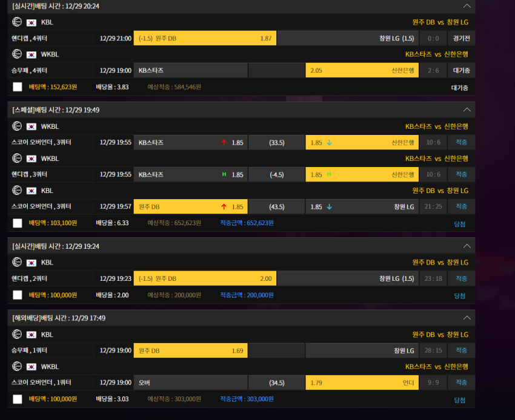Screen dimensions: 515x420
Task: Select the 신한은행 2.05 pick in the 승무패 4쿼터 row
Action: [362, 71]
